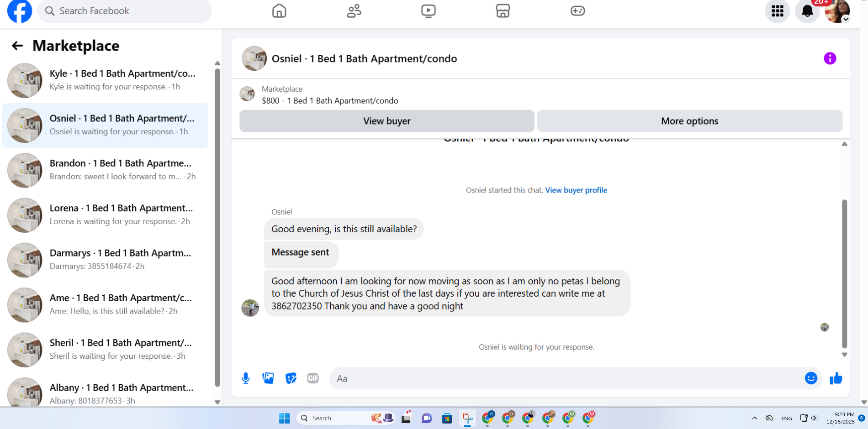Click the chat messages scroll-down arrow
Viewport: 868px width, 429px height.
point(845,355)
